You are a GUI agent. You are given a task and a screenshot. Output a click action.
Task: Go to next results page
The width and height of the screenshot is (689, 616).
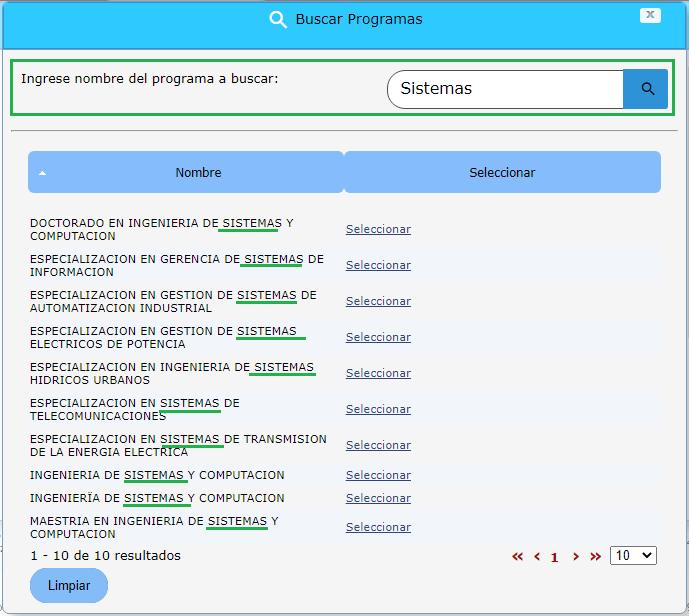[x=575, y=557]
